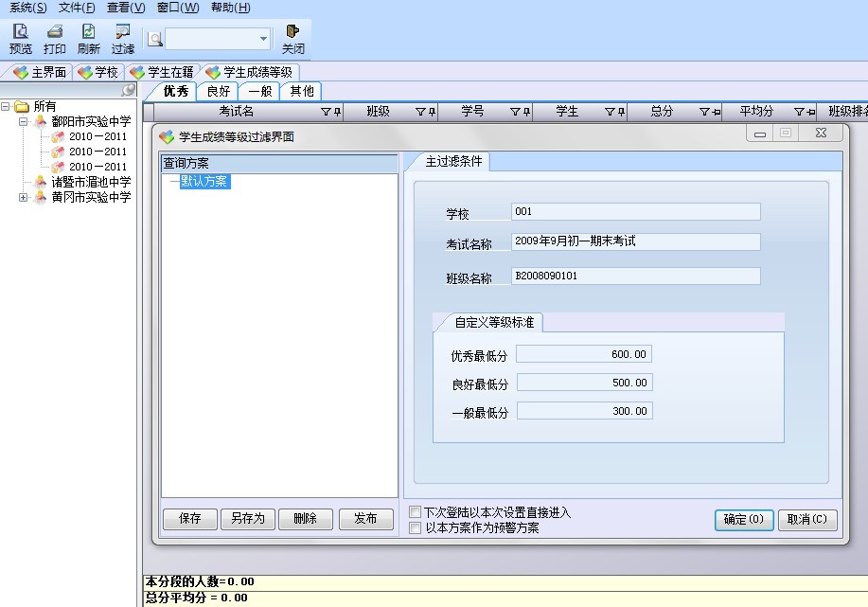The height and width of the screenshot is (607, 868).
Task: Open the toolbar search dropdown arrow
Action: tap(263, 39)
